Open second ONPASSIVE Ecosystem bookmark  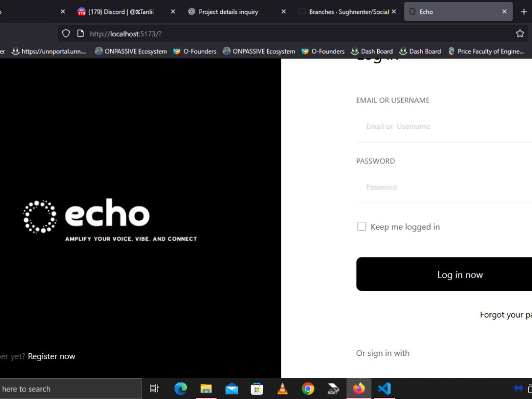point(259,51)
